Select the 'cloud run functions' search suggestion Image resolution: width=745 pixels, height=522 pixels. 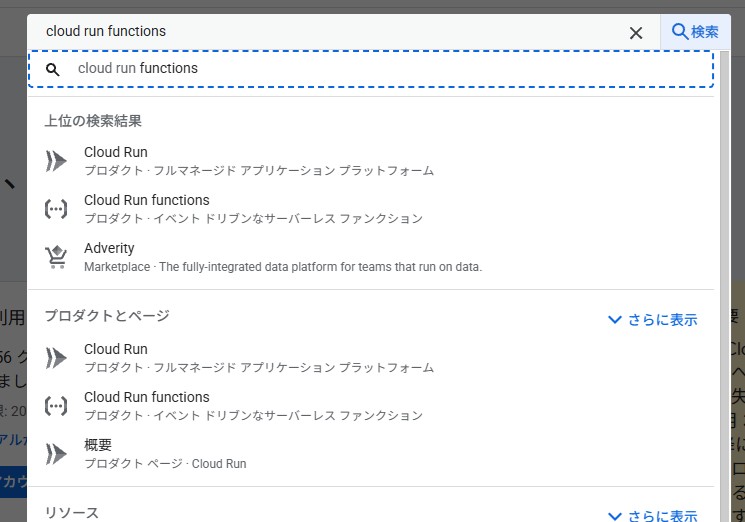tap(138, 69)
